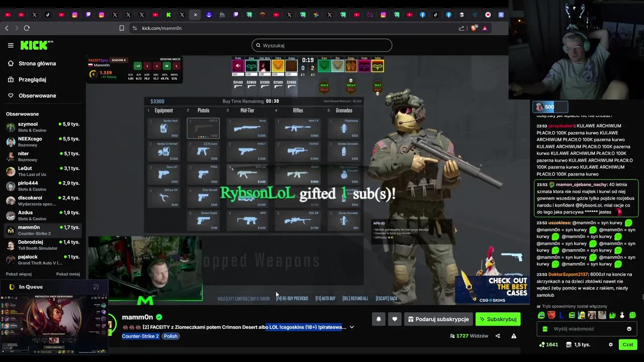The width and height of the screenshot is (644, 362).
Task: Insert the red angry face emote
Action: click(x=551, y=315)
